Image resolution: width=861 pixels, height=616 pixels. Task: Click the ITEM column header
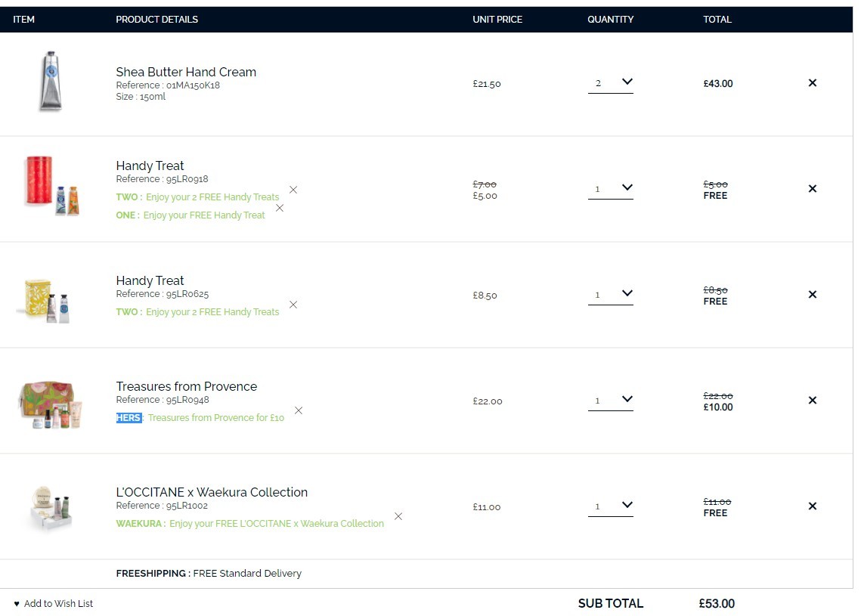tap(23, 20)
